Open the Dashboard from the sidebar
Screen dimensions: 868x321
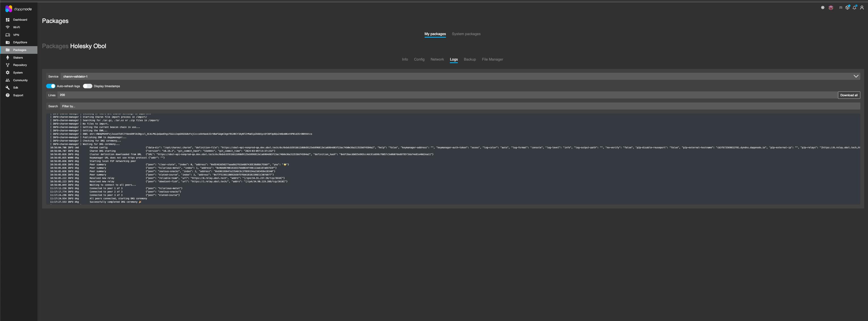(20, 20)
